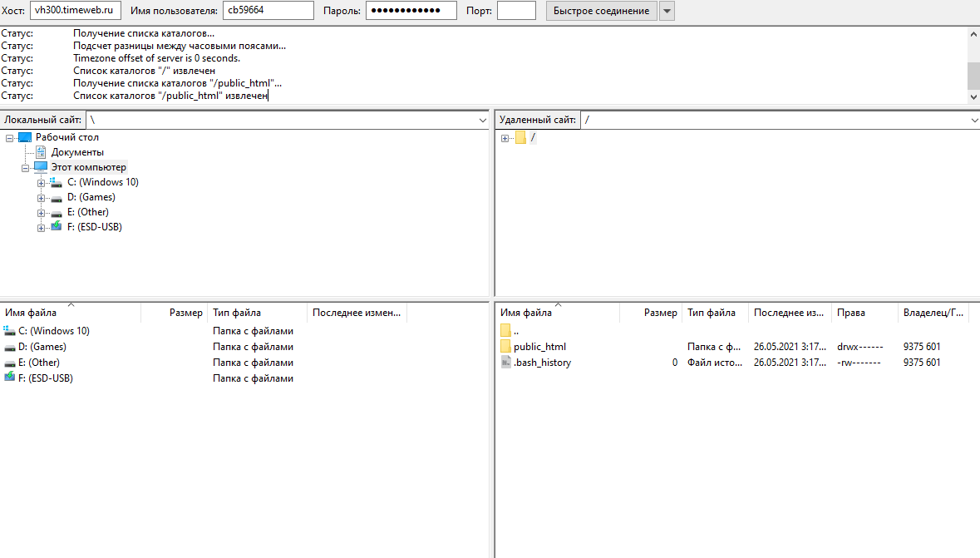
Task: Sort remote files by Имя файла column
Action: coord(558,313)
